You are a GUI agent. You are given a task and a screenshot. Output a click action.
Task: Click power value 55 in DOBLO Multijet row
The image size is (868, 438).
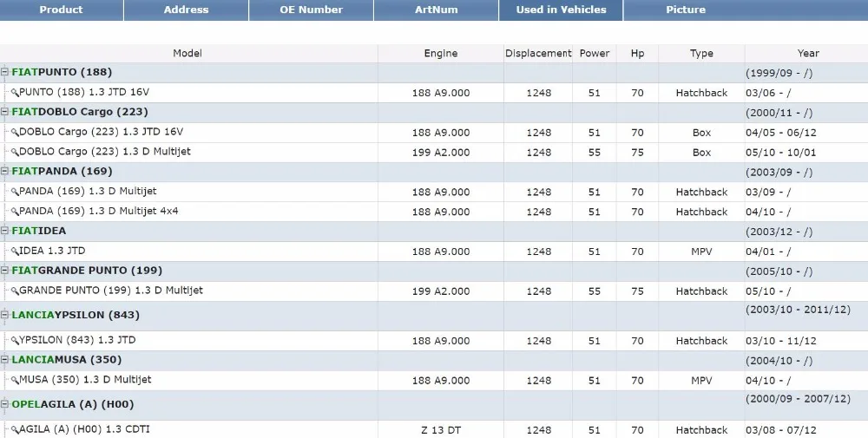point(595,153)
